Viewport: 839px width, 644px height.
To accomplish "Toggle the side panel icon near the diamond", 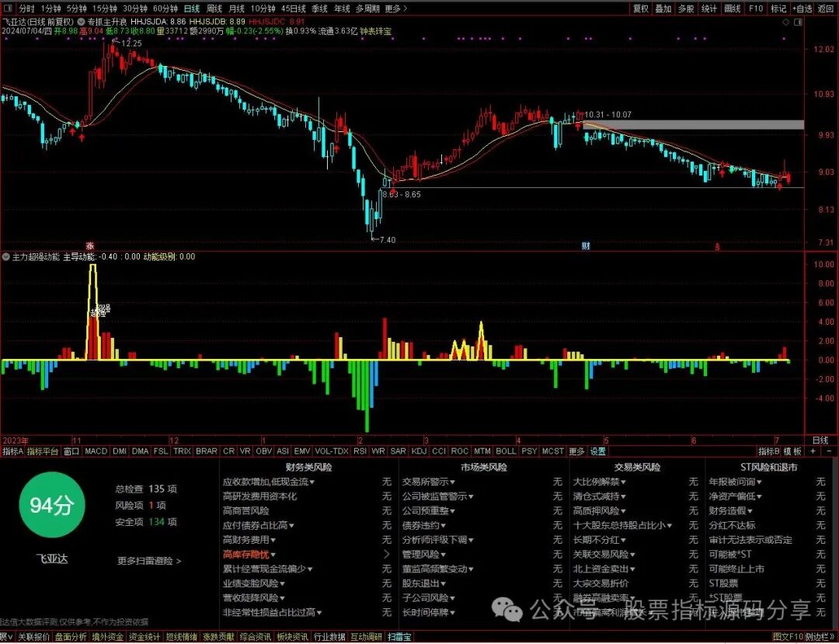I will (x=798, y=22).
